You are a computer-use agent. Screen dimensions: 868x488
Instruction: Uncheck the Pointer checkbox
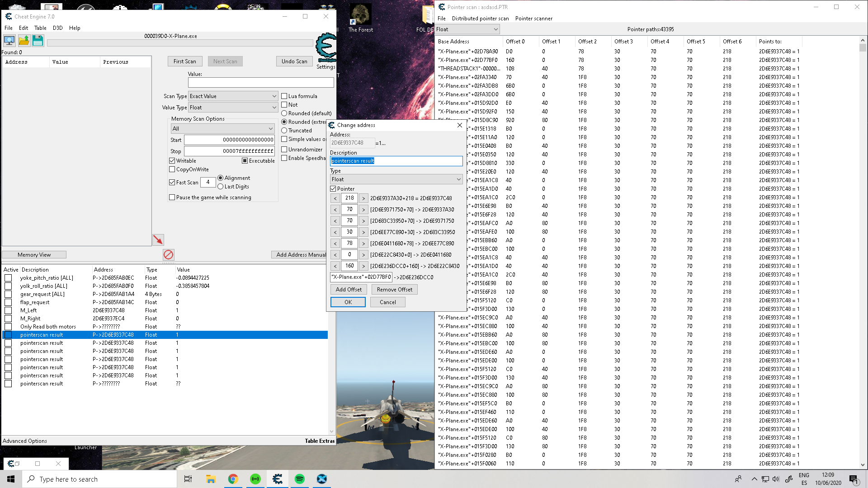(333, 189)
